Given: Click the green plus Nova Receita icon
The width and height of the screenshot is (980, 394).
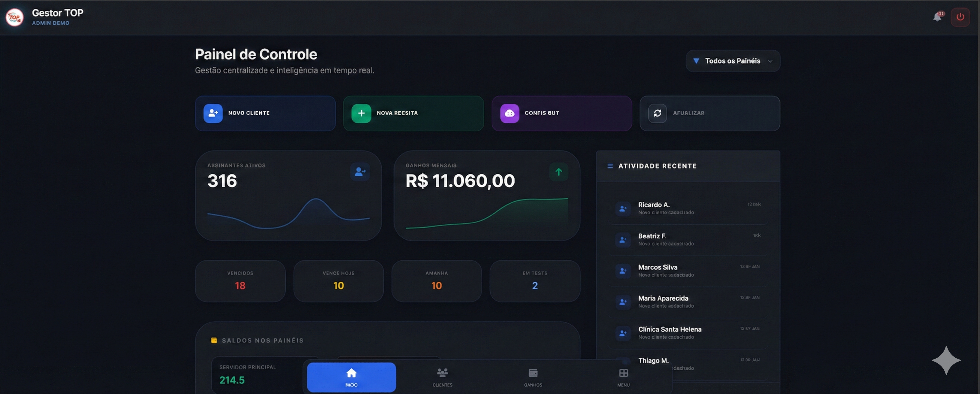Looking at the screenshot, I should coord(361,113).
